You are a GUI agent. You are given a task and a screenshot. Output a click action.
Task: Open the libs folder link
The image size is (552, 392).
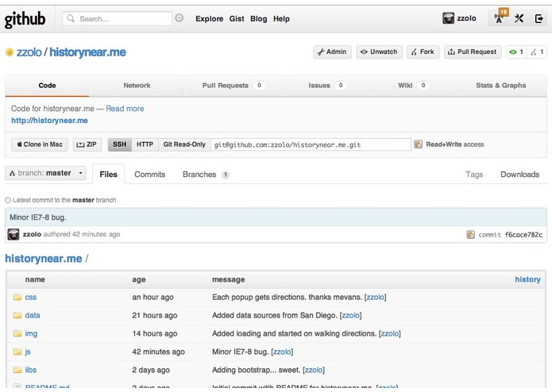click(x=31, y=370)
